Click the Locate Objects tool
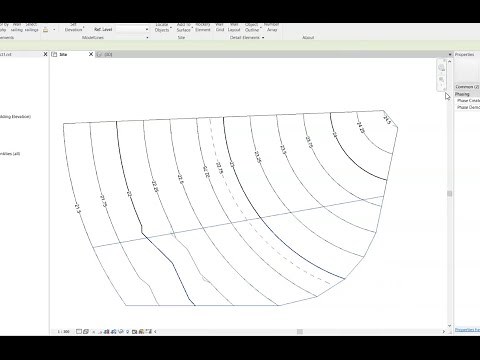This screenshot has width=480, height=360. pyautogui.click(x=162, y=27)
